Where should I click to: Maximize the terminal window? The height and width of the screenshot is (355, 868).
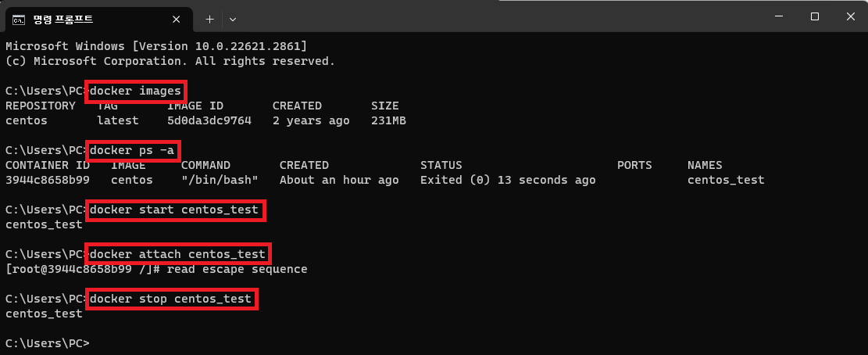point(814,16)
